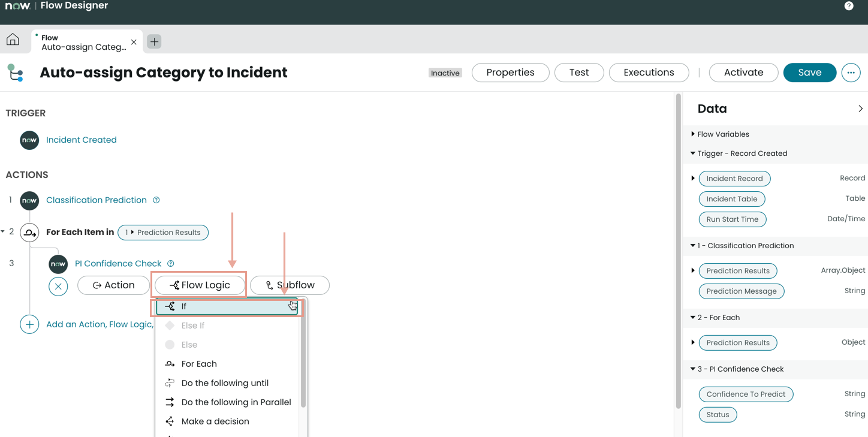This screenshot has width=868, height=437.
Task: Select Make a decision logic option
Action: 227,421
